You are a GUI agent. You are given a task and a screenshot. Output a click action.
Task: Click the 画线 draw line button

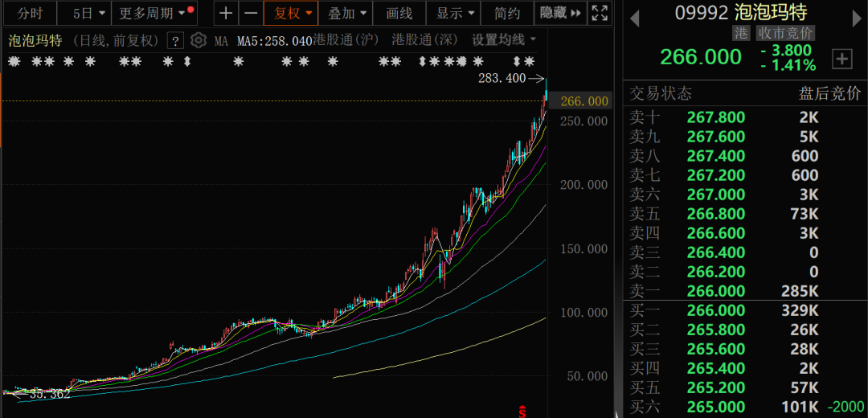(x=399, y=13)
